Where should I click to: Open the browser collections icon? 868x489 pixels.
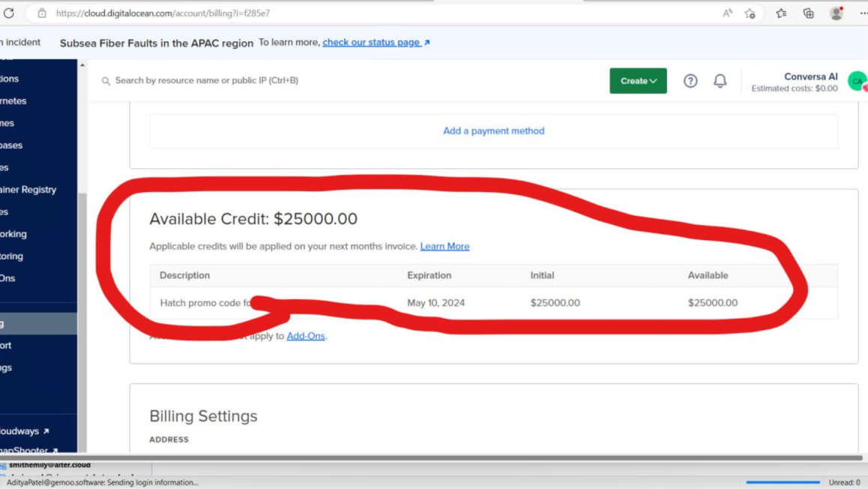808,13
